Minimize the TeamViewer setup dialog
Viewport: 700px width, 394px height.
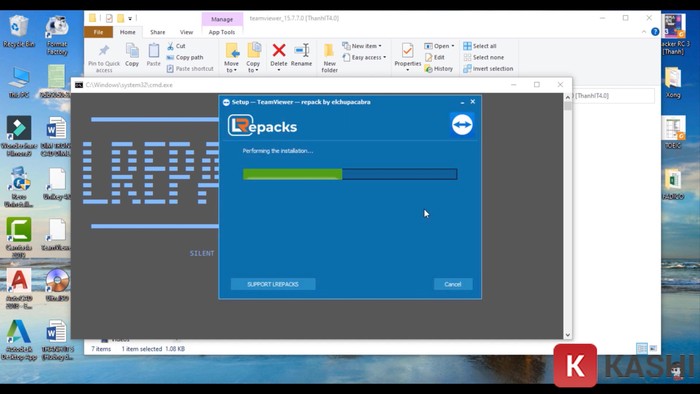click(462, 102)
